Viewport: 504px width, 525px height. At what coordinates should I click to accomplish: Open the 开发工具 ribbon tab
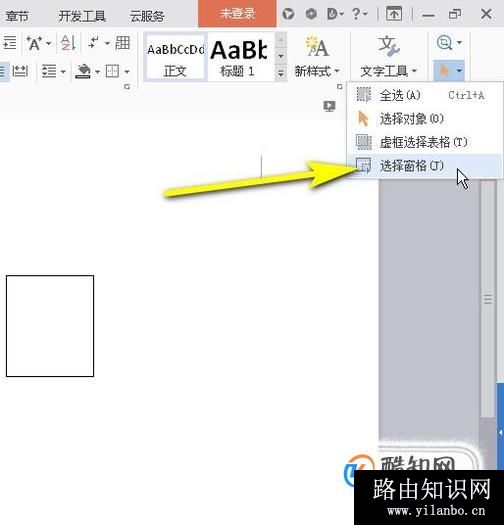(82, 16)
